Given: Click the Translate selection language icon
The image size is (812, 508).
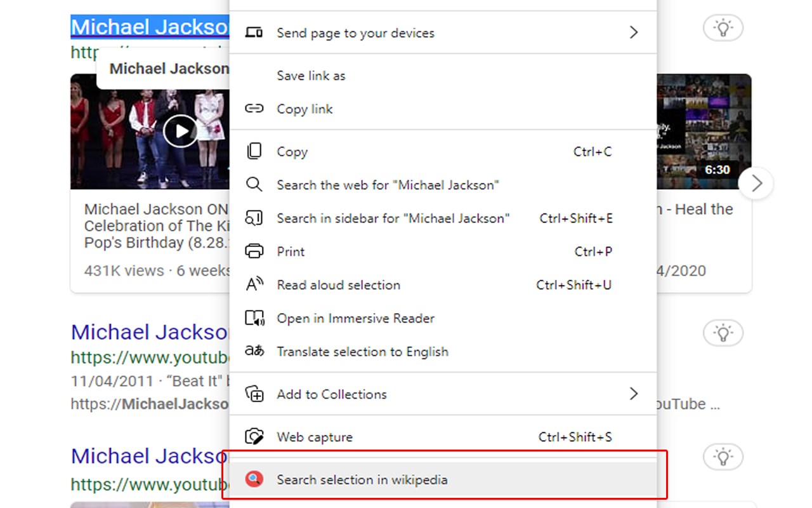Looking at the screenshot, I should (x=254, y=351).
